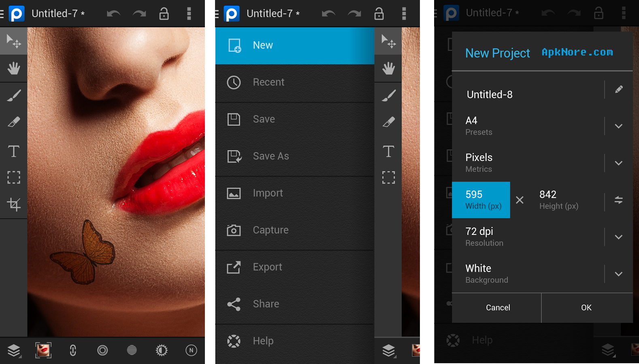Select the Text tool in first screen

(13, 151)
